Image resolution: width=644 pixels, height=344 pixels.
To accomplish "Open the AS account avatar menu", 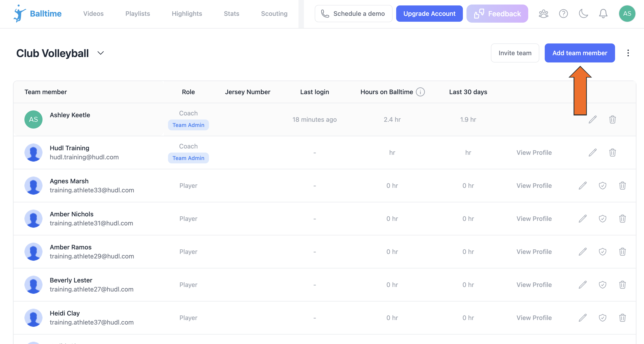I will [x=627, y=14].
